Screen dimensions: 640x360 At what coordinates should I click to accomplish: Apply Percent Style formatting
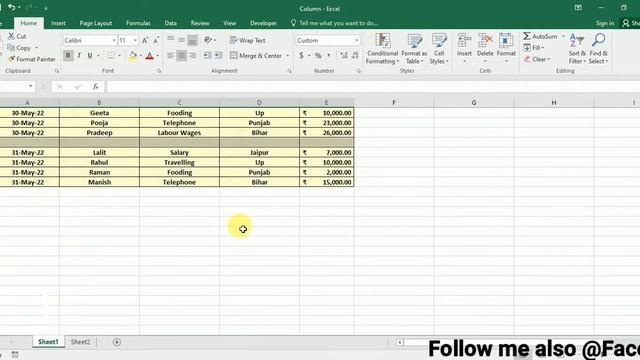(x=318, y=56)
